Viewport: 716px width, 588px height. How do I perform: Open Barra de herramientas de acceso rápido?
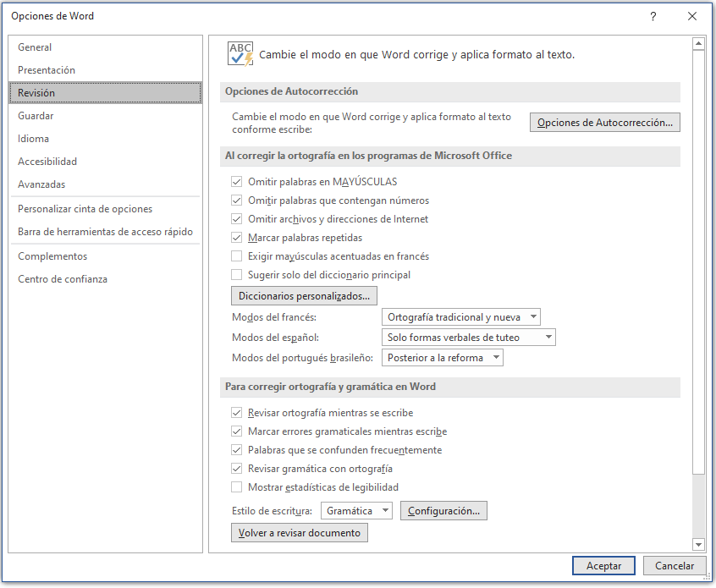click(x=105, y=232)
